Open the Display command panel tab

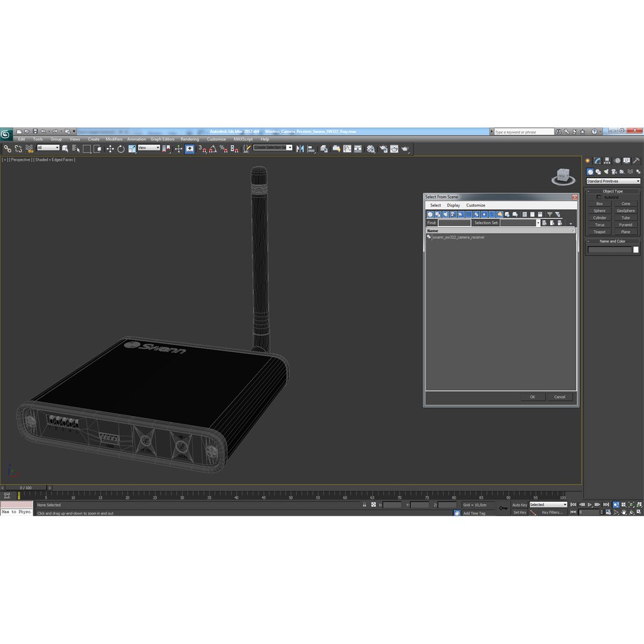coord(626,160)
